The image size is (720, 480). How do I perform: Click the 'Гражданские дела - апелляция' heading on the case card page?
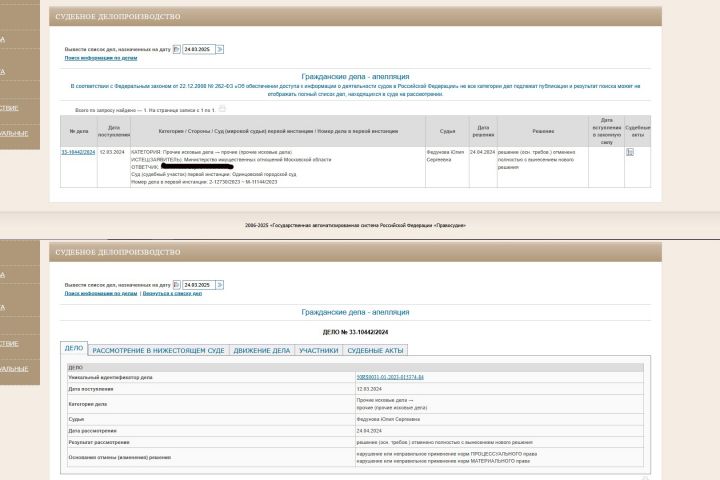pos(355,312)
